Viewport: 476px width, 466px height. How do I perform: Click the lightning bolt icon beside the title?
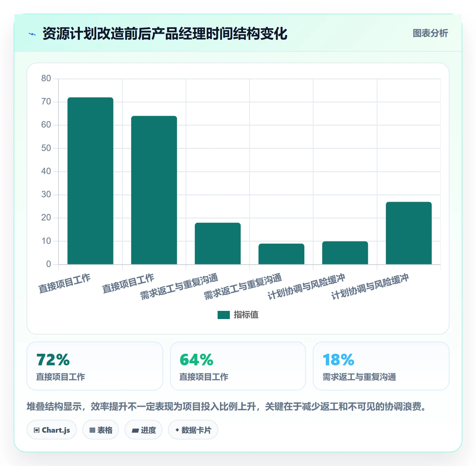(x=32, y=34)
